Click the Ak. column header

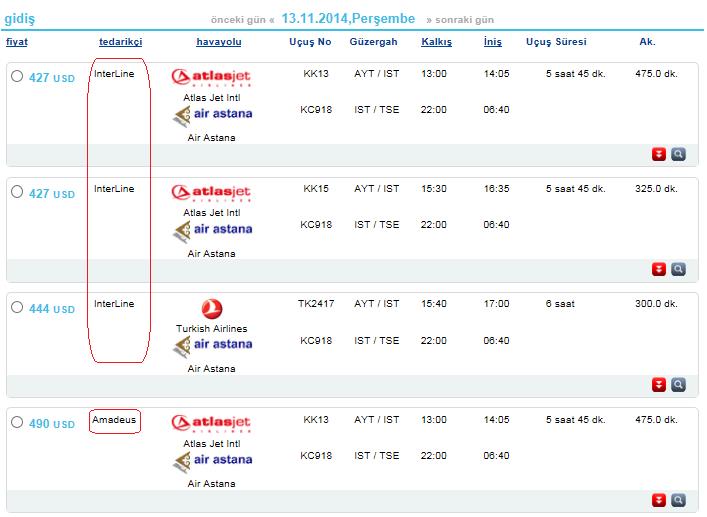click(x=647, y=41)
